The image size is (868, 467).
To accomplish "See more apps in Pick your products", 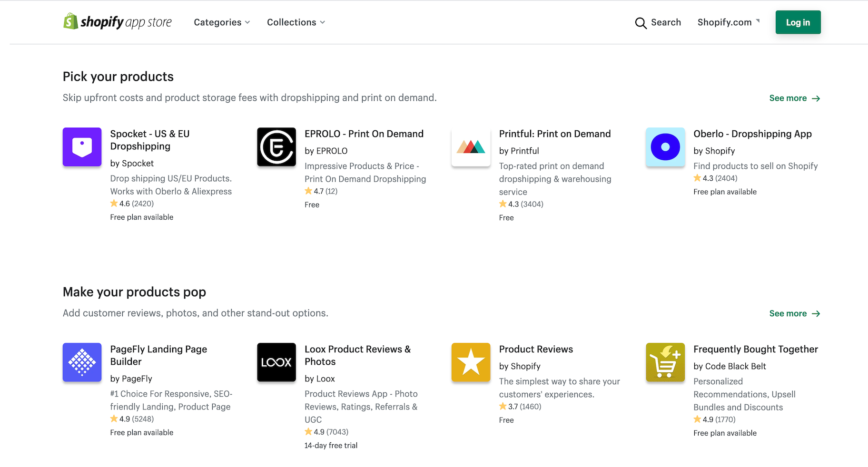I will (794, 98).
